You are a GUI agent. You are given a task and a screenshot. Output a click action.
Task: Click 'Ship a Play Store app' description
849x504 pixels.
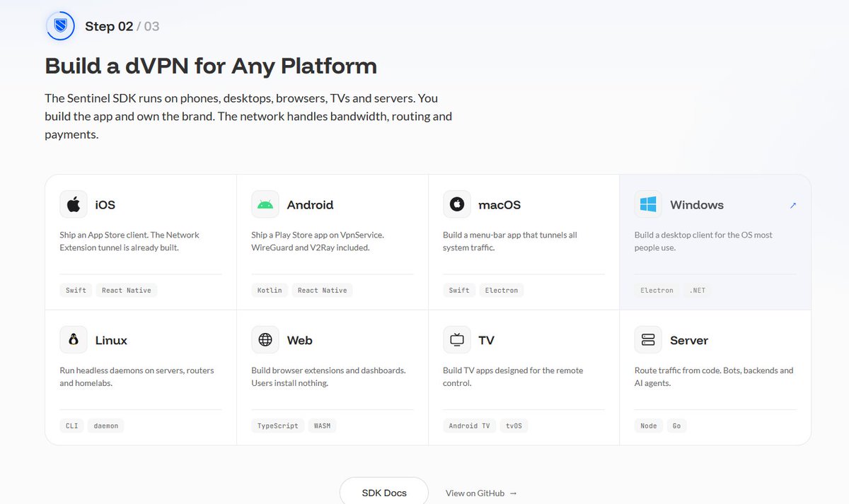click(x=318, y=241)
